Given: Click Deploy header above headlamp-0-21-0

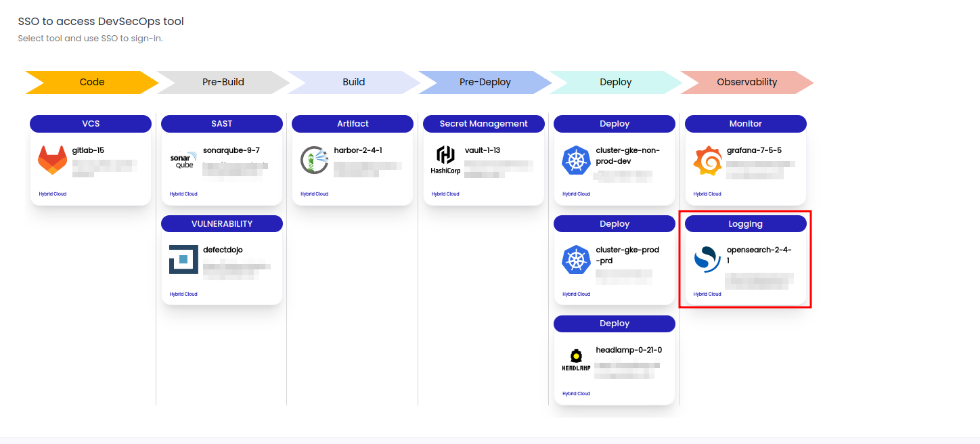Looking at the screenshot, I should [615, 324].
